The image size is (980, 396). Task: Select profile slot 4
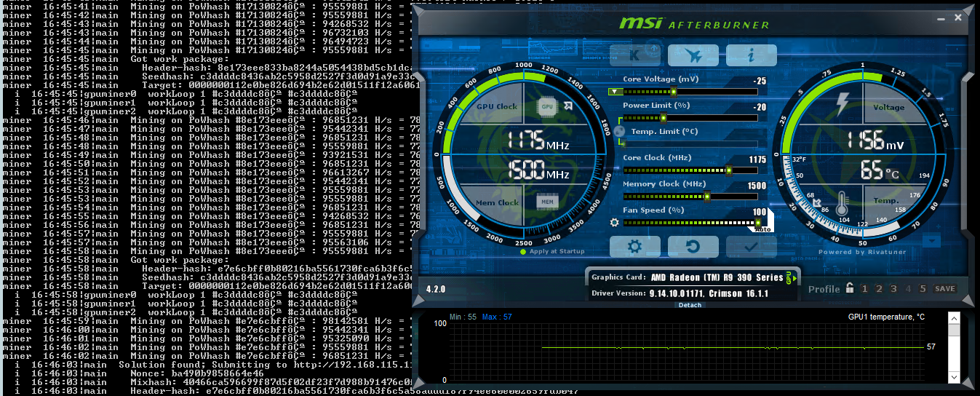point(908,289)
